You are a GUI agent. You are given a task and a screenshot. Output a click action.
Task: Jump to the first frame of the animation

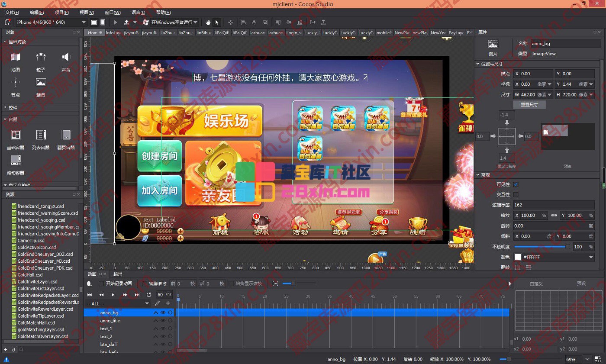pos(90,295)
